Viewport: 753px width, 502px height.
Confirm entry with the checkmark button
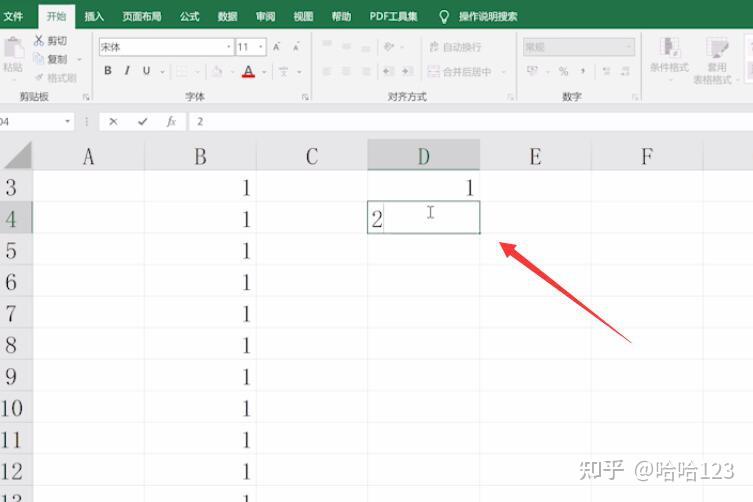click(142, 122)
